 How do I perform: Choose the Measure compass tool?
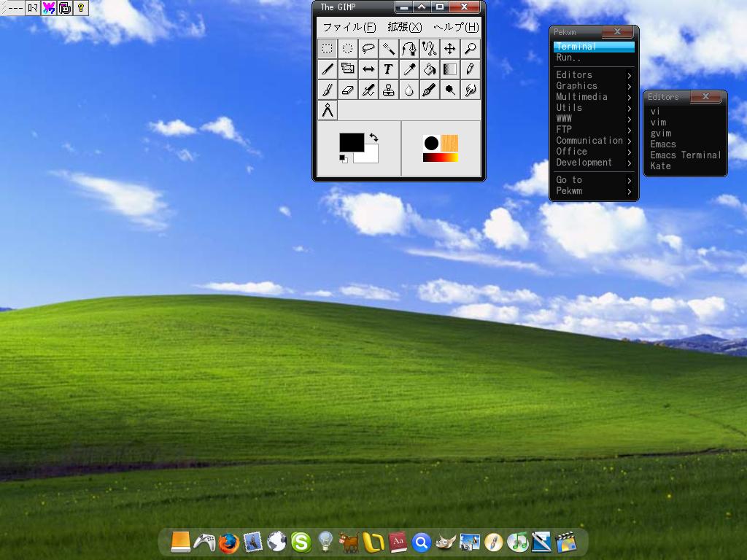328,110
